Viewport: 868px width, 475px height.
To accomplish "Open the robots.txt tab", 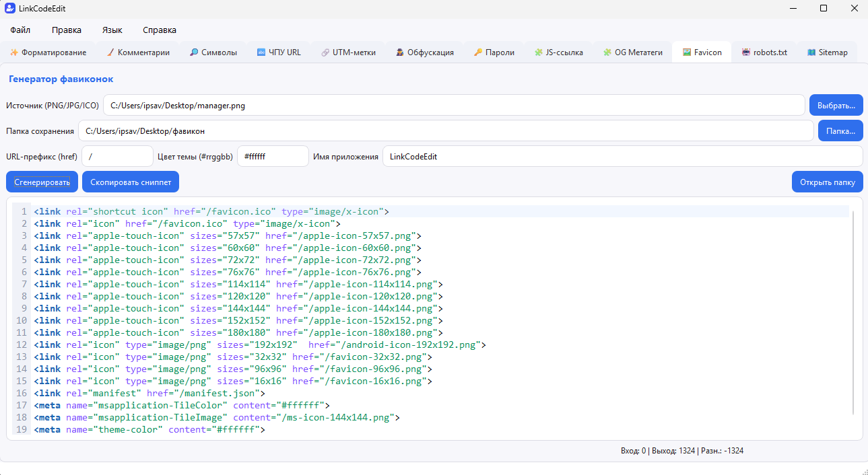I will (764, 52).
